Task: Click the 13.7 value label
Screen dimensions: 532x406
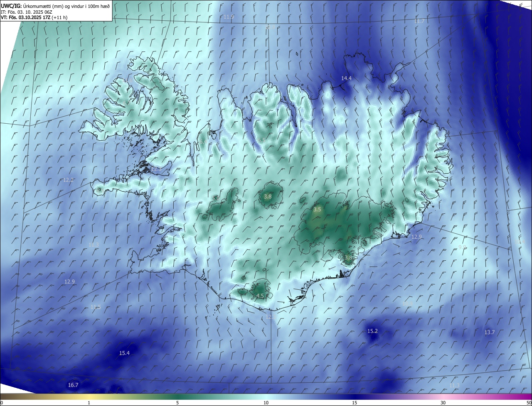Action: 490,332
